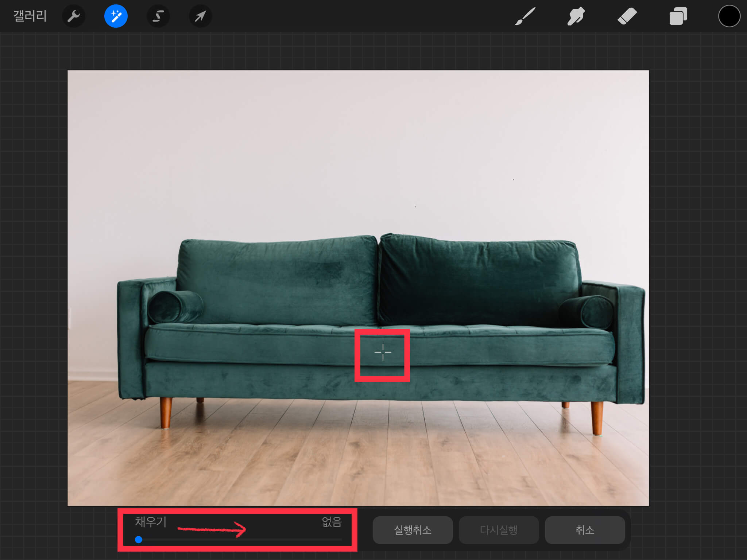The image size is (747, 560).
Task: Click the 없음 label above the slider
Action: [332, 522]
